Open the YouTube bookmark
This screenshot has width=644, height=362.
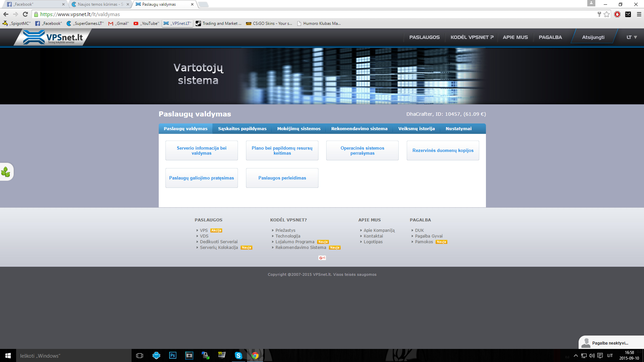pyautogui.click(x=146, y=23)
